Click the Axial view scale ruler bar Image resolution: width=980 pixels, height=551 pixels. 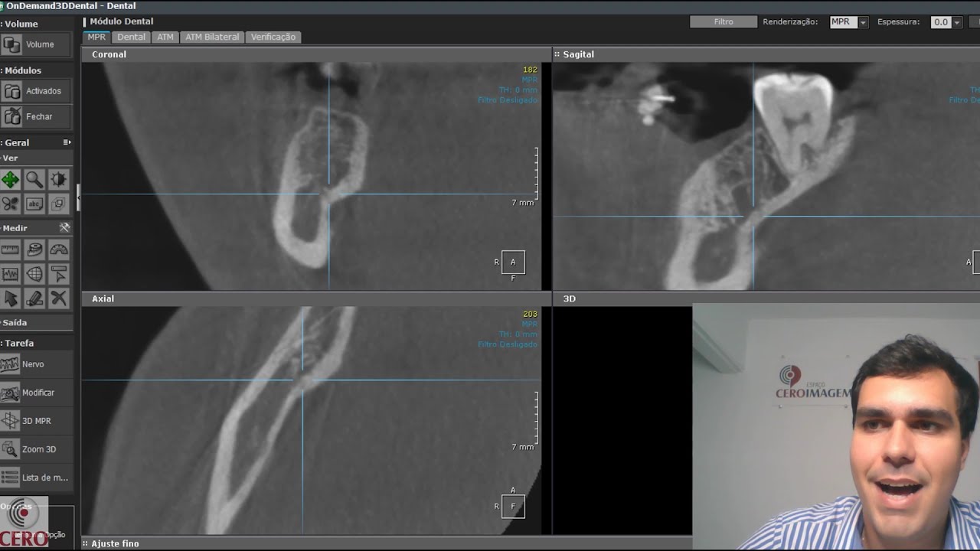tap(536, 417)
